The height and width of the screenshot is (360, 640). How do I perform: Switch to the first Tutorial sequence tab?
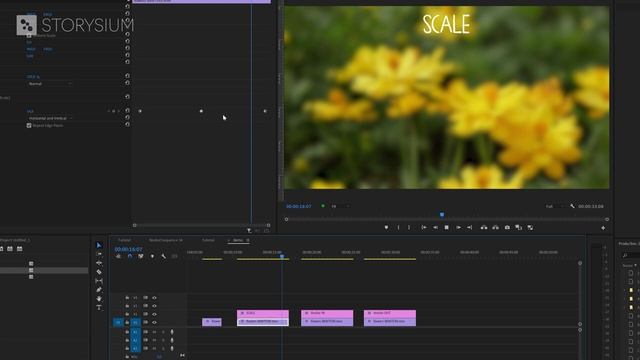pos(124,240)
